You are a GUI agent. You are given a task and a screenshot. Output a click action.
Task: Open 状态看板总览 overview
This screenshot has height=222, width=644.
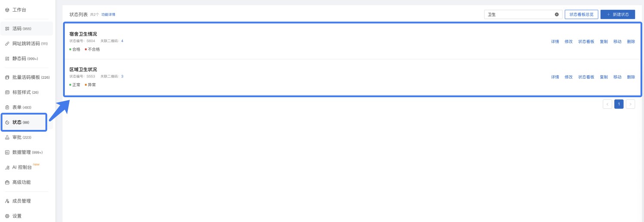click(x=581, y=15)
